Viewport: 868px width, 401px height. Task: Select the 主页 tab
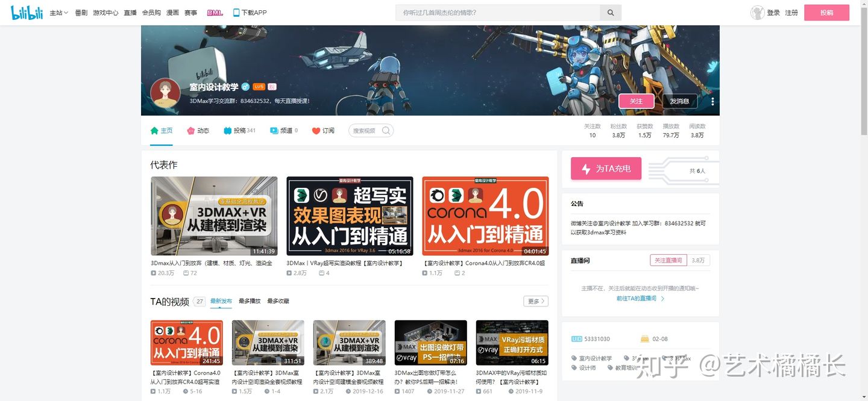tap(162, 131)
